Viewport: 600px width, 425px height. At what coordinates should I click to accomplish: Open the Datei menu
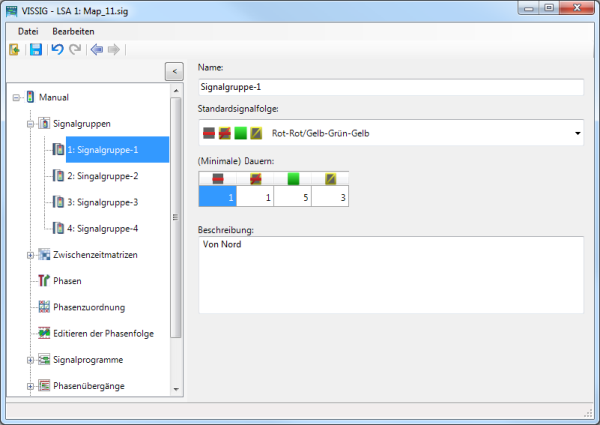pos(28,31)
